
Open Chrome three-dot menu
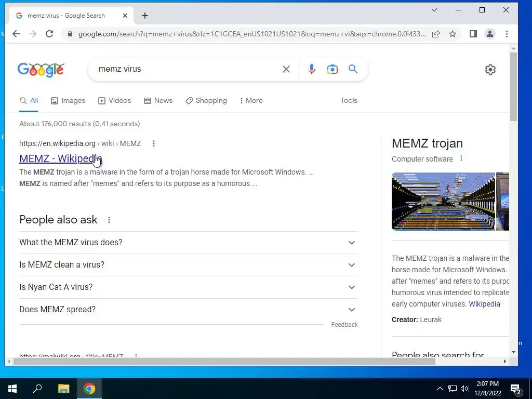point(507,34)
